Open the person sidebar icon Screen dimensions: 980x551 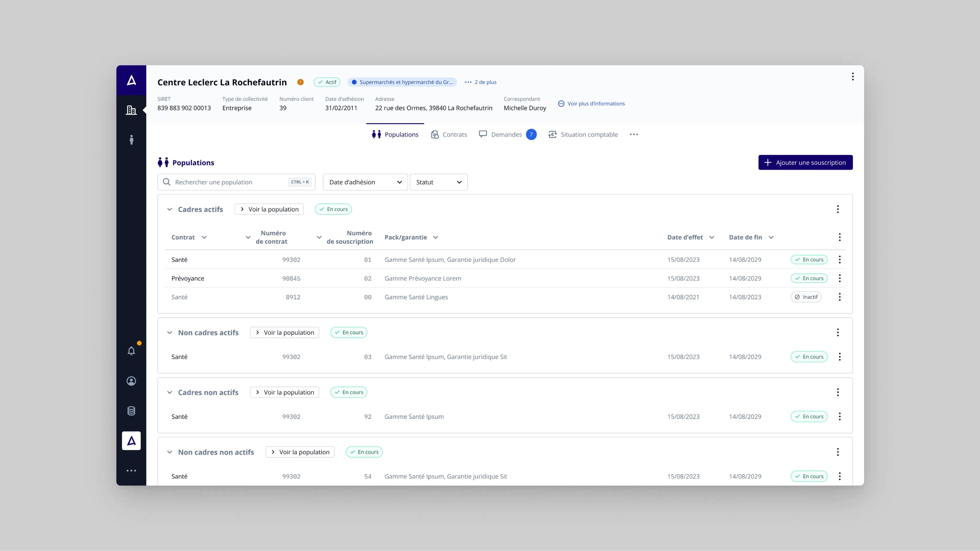pos(131,140)
